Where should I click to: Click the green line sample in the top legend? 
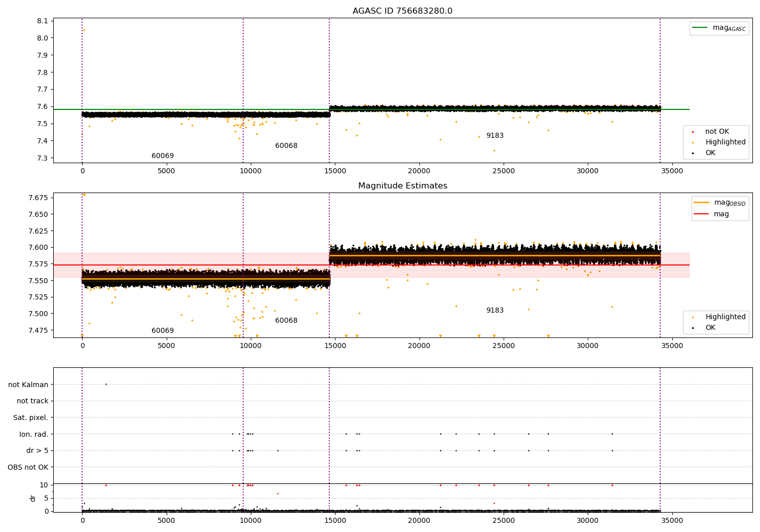700,28
